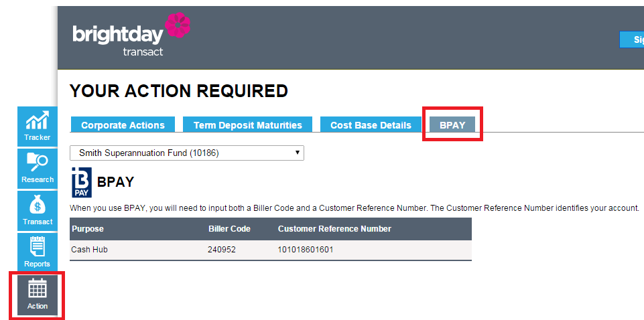Select the Cash Hub table row
The image size is (644, 320).
coord(271,250)
